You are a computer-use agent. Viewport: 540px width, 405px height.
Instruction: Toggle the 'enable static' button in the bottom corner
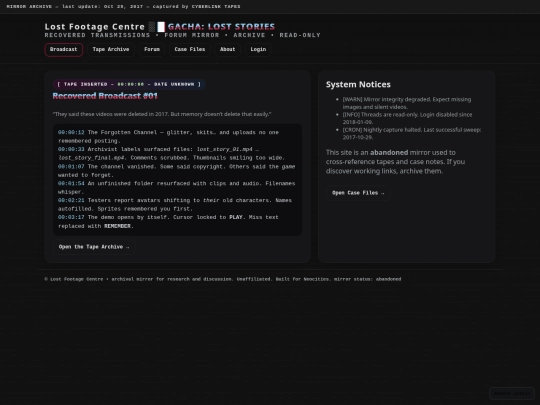point(512,393)
